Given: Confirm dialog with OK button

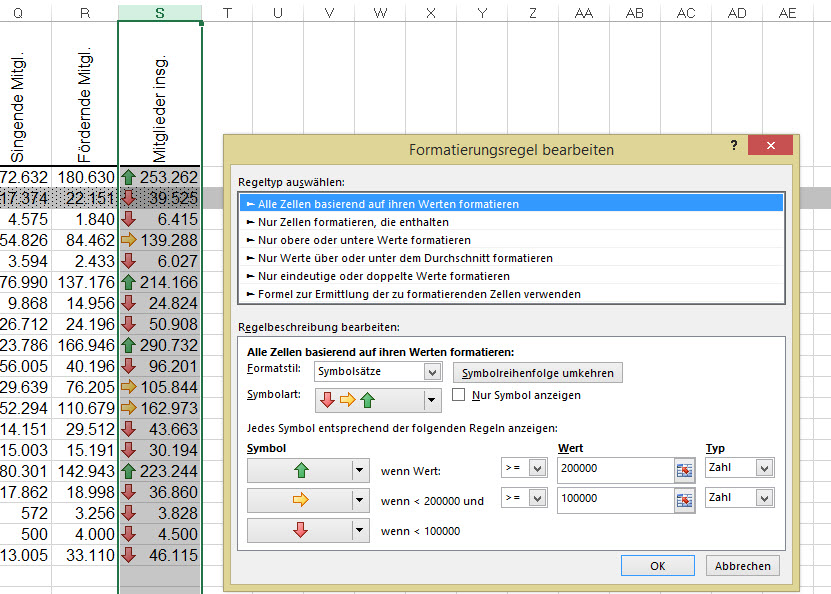Looking at the screenshot, I should (657, 566).
